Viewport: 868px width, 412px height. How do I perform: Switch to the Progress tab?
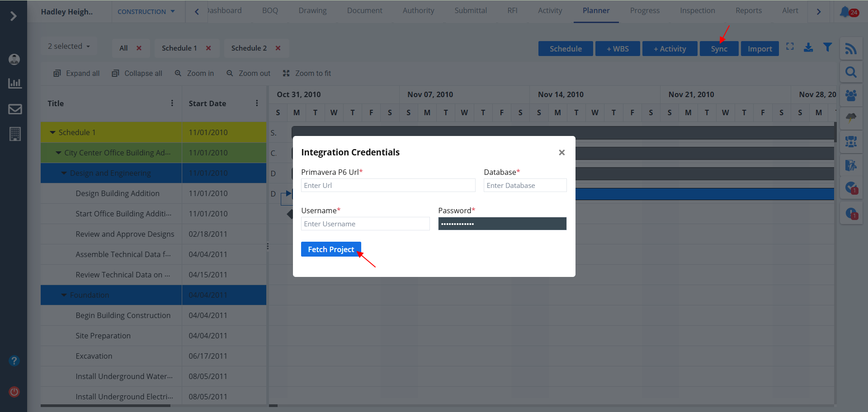click(645, 11)
